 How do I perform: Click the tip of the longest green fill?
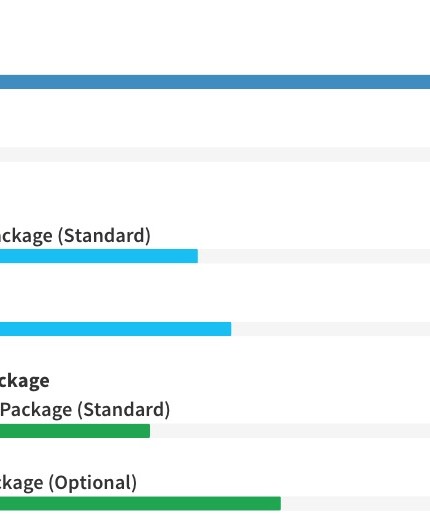coord(279,503)
